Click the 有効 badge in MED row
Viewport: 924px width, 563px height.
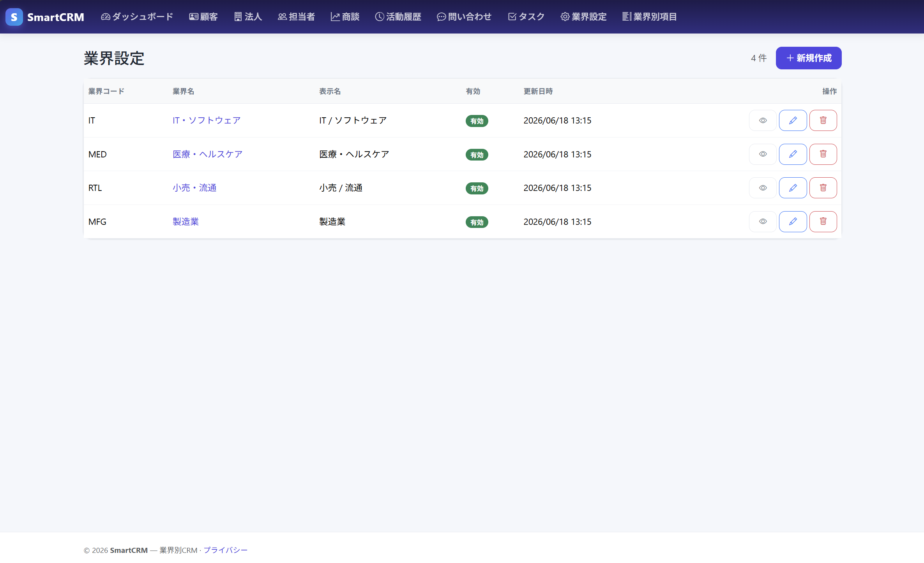point(477,155)
